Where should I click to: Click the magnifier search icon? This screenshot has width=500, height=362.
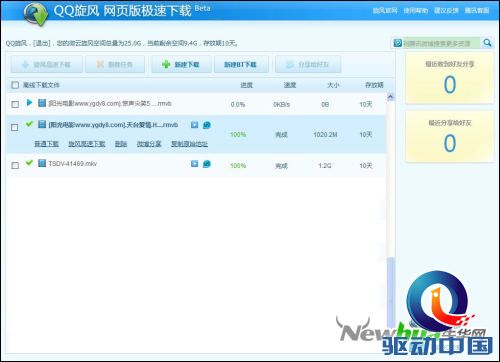point(487,43)
